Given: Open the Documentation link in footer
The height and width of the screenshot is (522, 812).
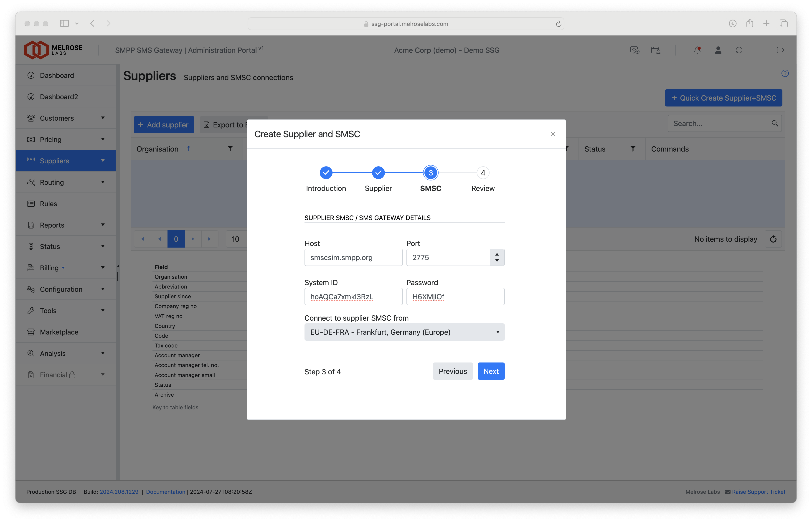Looking at the screenshot, I should click(165, 492).
